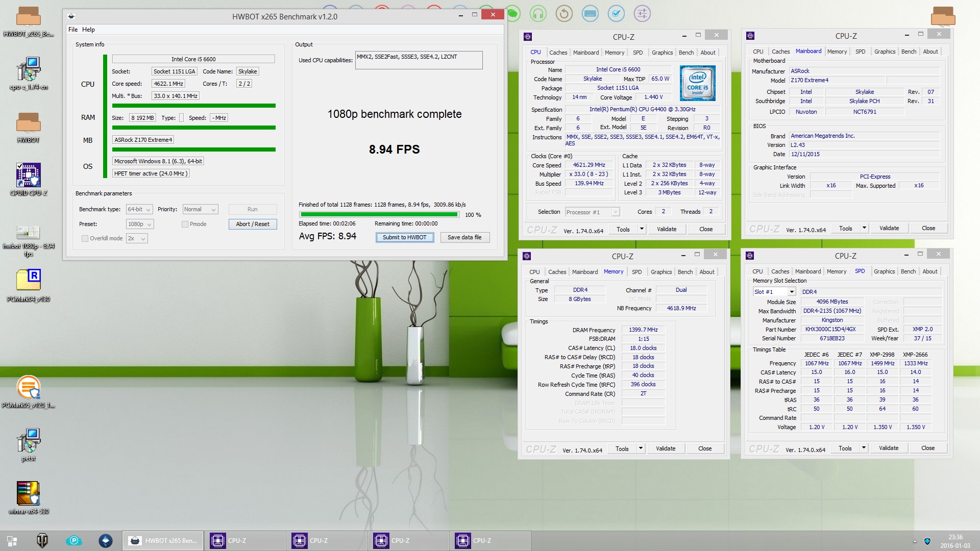Expand Tools arrow in Mainboard tab window
Screen dimensions: 980x551
pos(864,228)
